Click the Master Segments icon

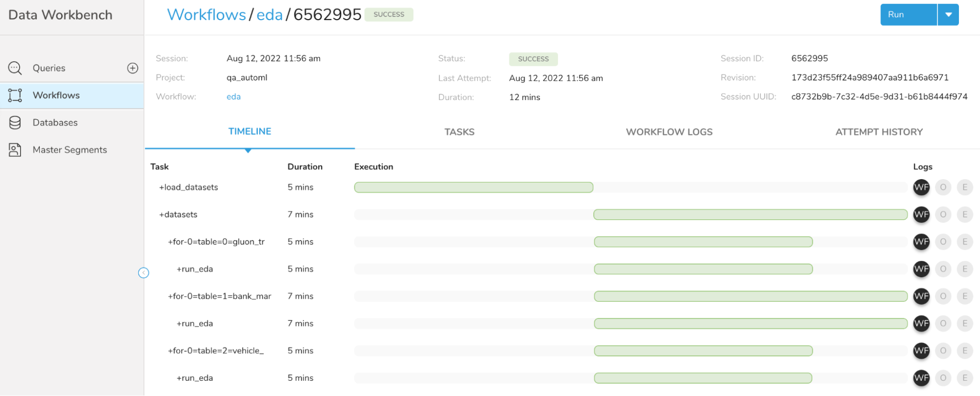tap(15, 150)
